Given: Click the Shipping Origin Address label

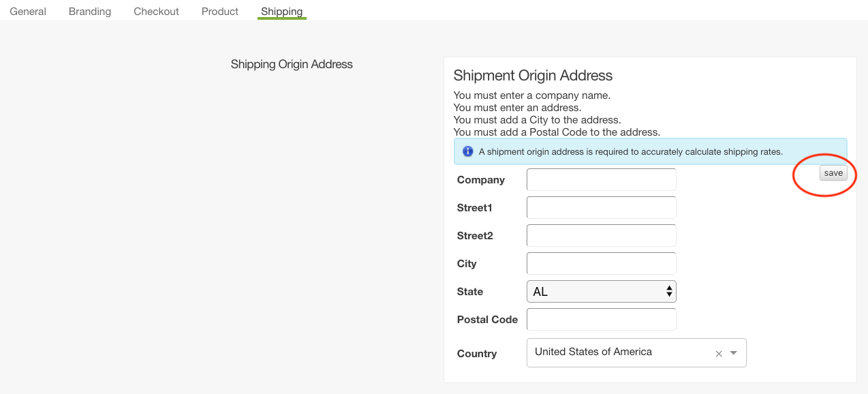Looking at the screenshot, I should (x=292, y=65).
